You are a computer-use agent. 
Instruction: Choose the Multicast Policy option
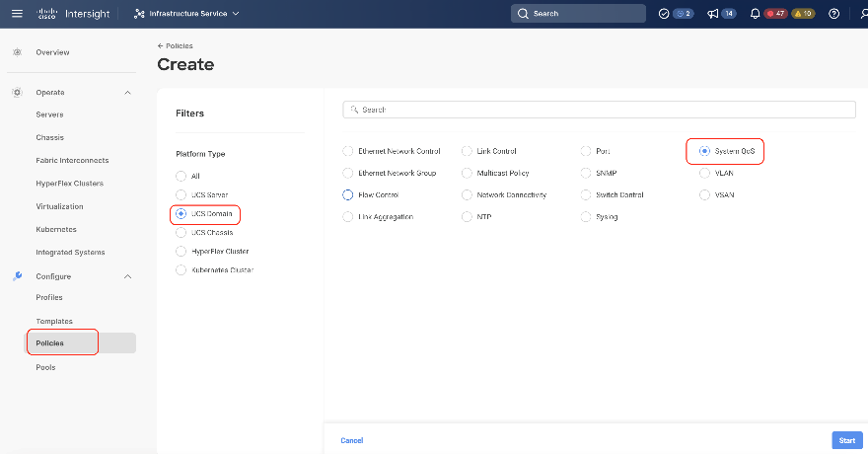[x=467, y=174]
